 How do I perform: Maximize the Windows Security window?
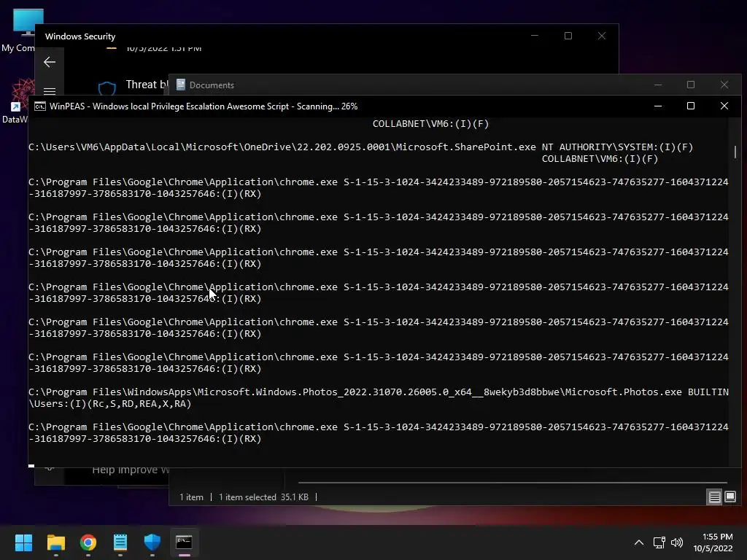[568, 36]
